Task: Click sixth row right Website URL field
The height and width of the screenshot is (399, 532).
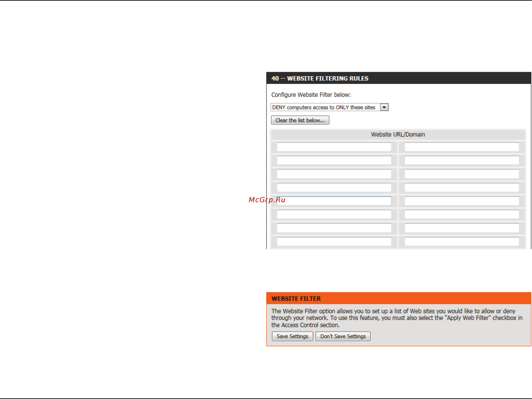Action: tap(462, 214)
